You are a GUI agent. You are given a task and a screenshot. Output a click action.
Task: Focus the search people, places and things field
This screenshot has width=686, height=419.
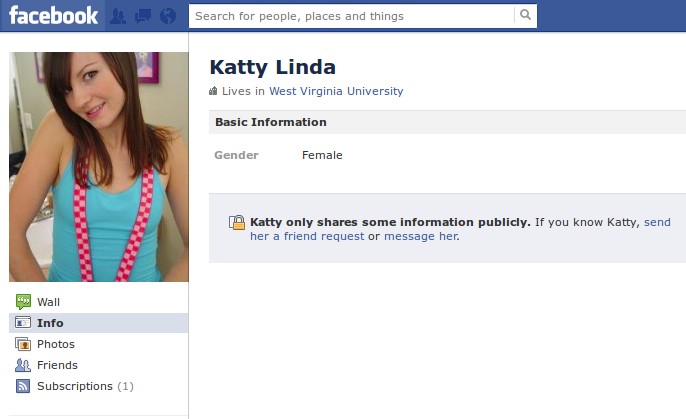[352, 16]
